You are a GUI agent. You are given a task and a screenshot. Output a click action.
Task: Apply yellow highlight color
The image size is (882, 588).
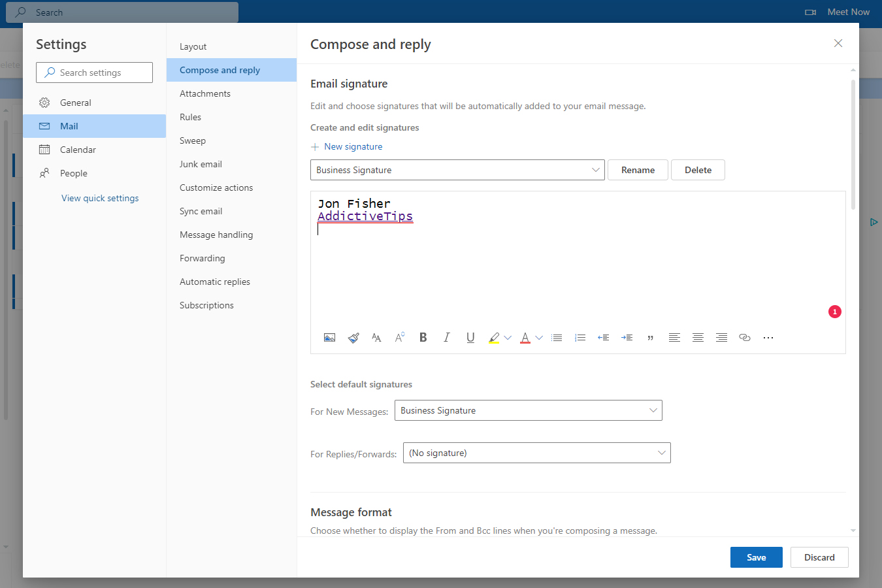click(494, 338)
